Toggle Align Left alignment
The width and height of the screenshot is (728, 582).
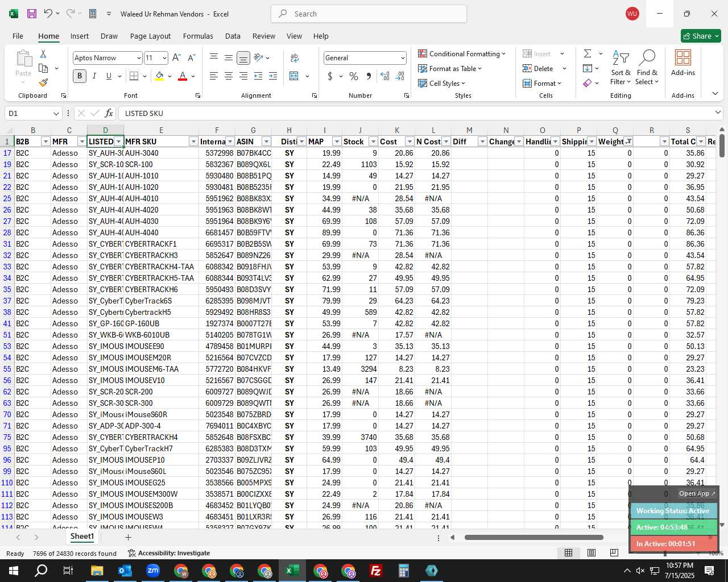pyautogui.click(x=214, y=76)
